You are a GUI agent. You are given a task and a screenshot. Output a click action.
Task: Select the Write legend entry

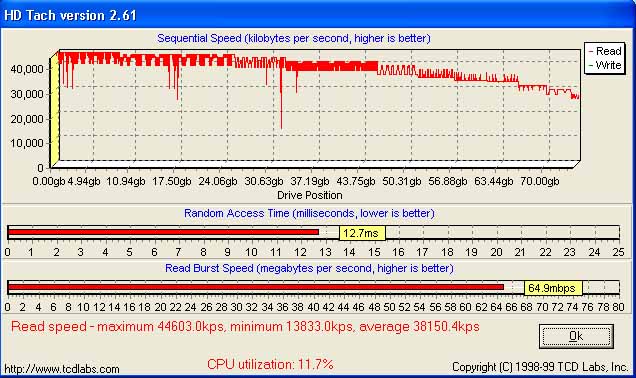[x=605, y=65]
